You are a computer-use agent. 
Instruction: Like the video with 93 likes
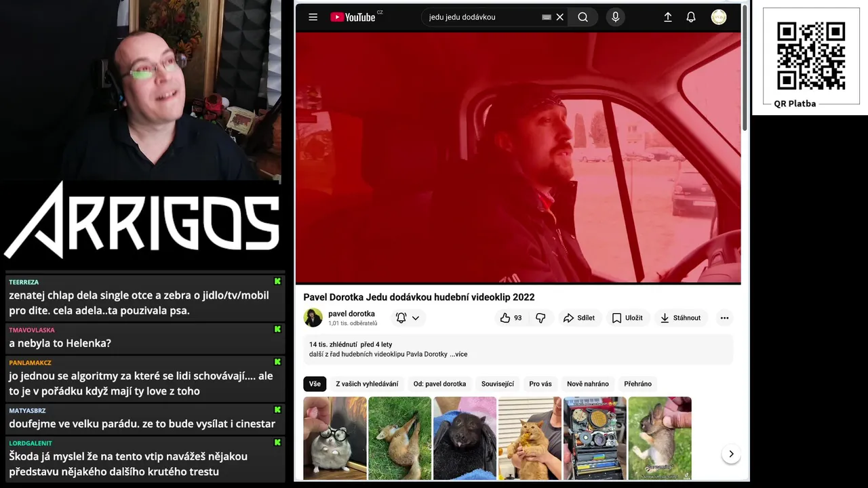(511, 318)
